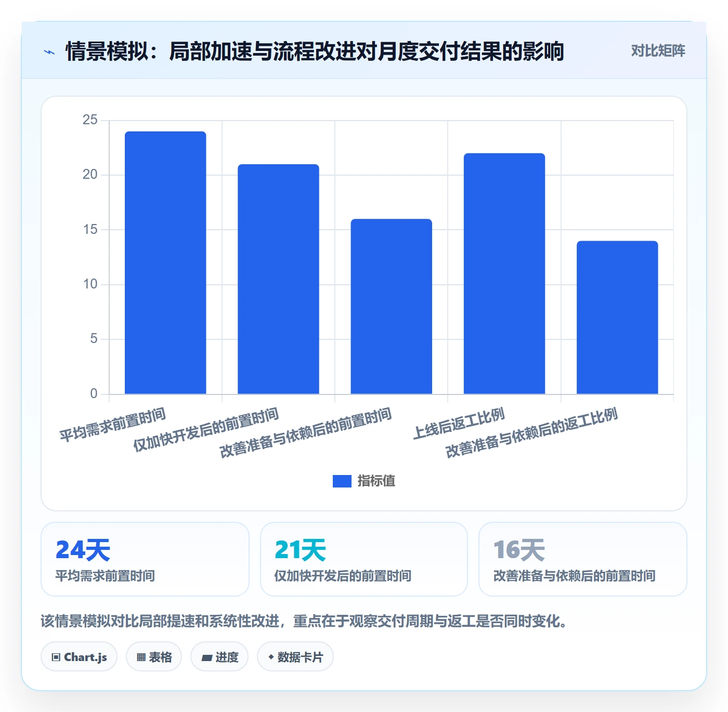Click the Chart.js tag chip
Image resolution: width=728 pixels, height=712 pixels.
pyautogui.click(x=79, y=657)
